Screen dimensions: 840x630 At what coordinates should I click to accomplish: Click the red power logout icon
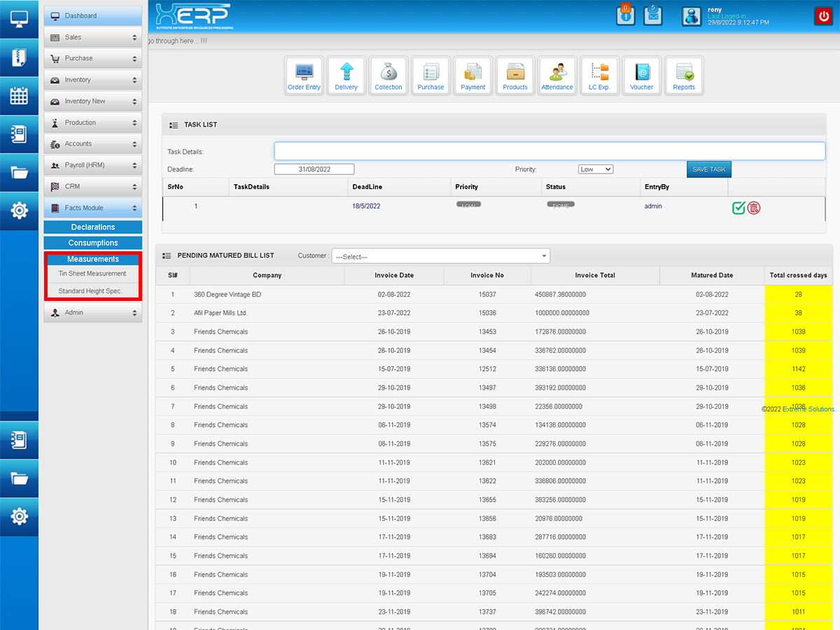(822, 16)
